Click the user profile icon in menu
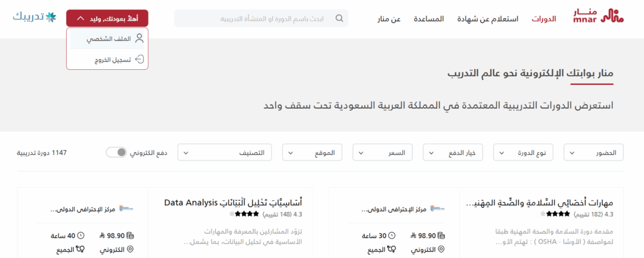 point(139,38)
